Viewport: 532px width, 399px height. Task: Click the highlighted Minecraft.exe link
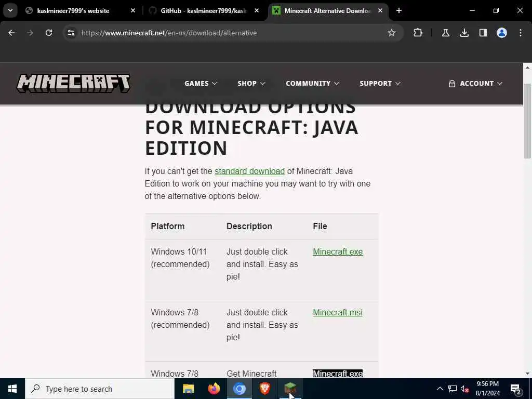point(338,374)
